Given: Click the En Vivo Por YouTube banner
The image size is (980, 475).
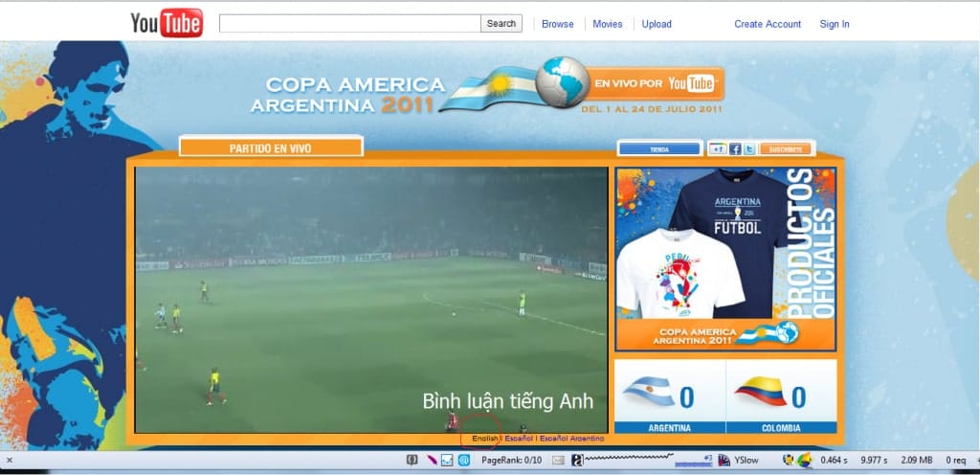Looking at the screenshot, I should click(x=655, y=83).
